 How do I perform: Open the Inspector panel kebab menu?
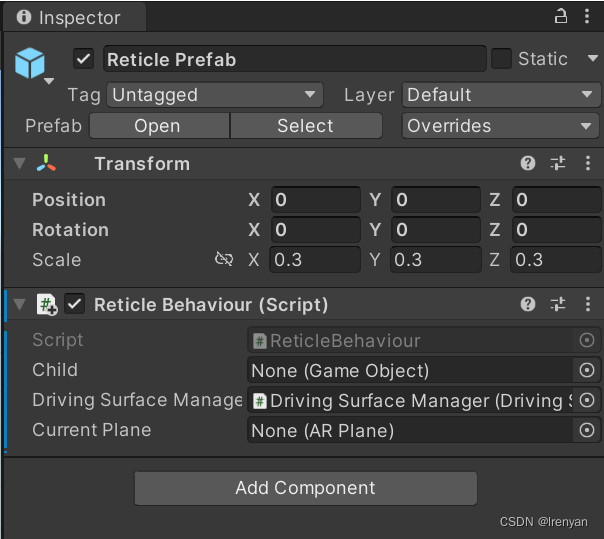(588, 16)
